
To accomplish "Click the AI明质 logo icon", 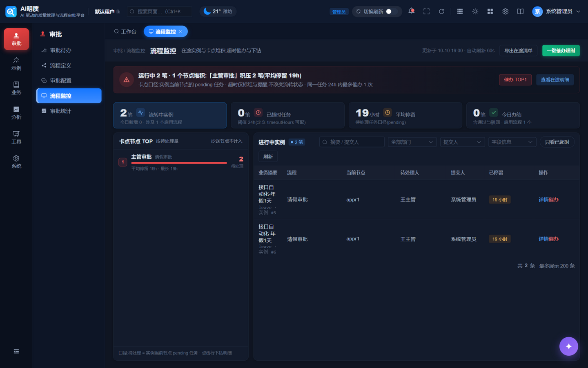I will click(x=11, y=11).
